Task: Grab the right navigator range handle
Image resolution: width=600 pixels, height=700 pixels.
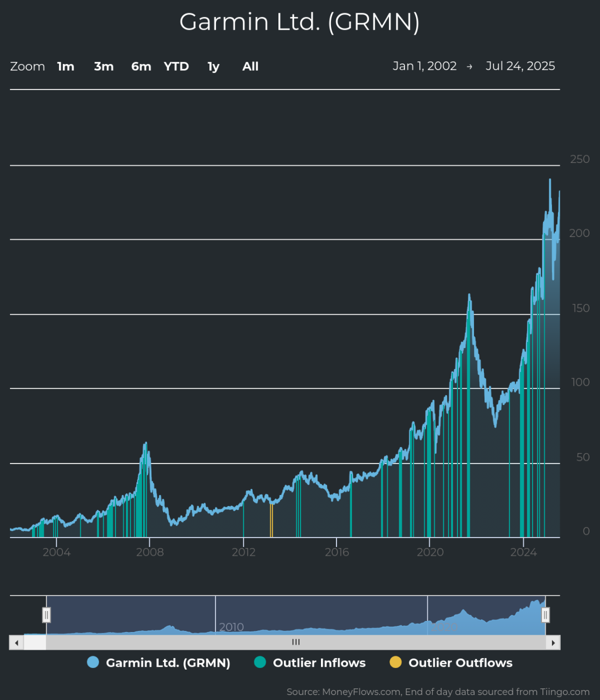Action: (545, 615)
